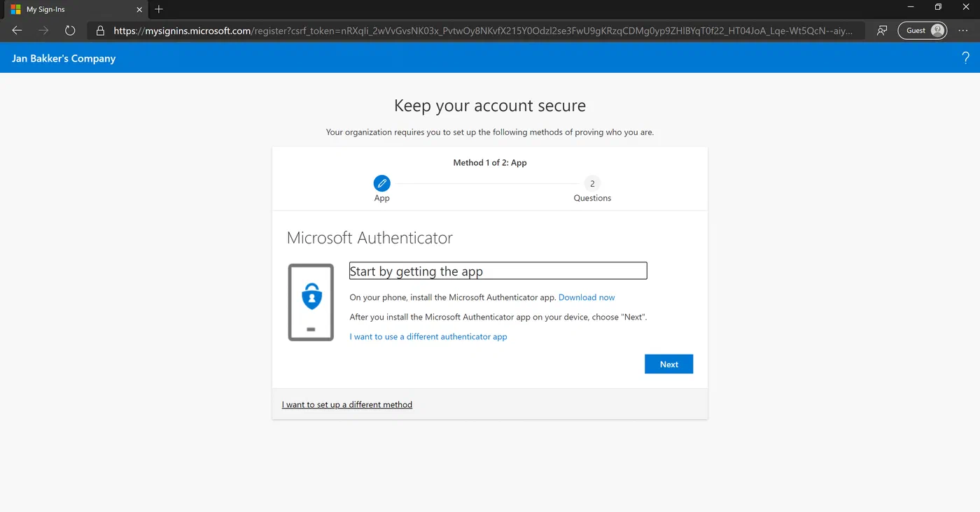This screenshot has width=980, height=512.
Task: Reload the page with refresh icon
Action: point(70,31)
